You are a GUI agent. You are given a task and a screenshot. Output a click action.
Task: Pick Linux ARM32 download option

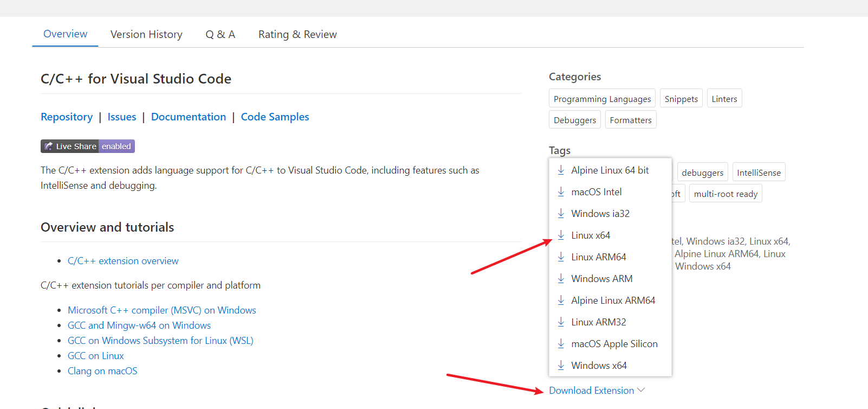click(x=610, y=322)
